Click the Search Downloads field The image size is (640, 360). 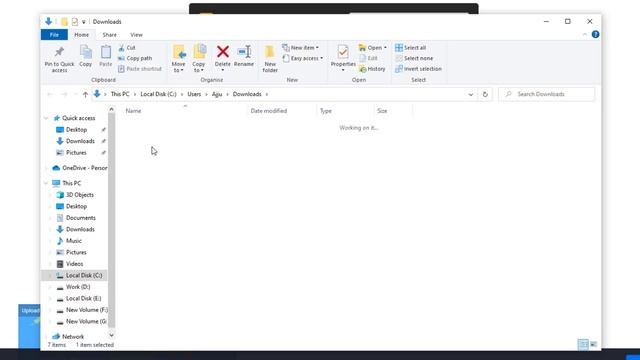tap(547, 94)
